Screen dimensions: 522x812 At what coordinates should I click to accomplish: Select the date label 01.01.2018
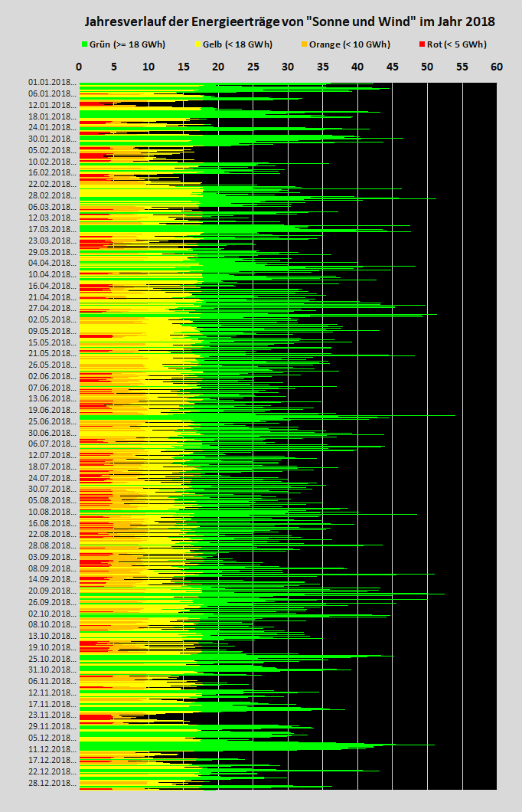pos(52,82)
